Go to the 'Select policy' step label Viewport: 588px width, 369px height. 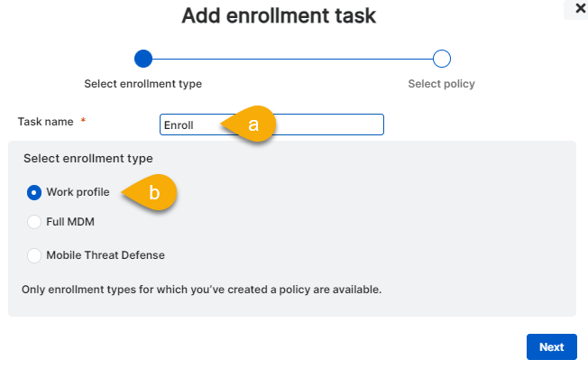[x=441, y=84]
